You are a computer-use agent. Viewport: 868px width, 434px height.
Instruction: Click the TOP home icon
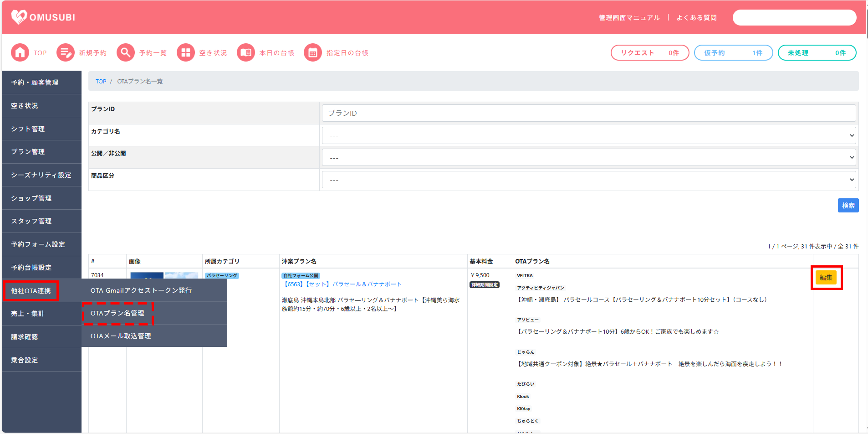click(20, 53)
